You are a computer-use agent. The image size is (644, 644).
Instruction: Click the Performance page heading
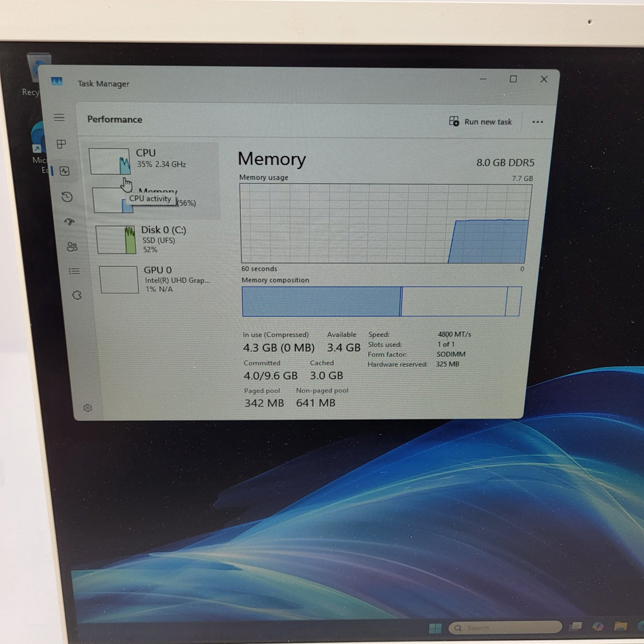pyautogui.click(x=115, y=120)
